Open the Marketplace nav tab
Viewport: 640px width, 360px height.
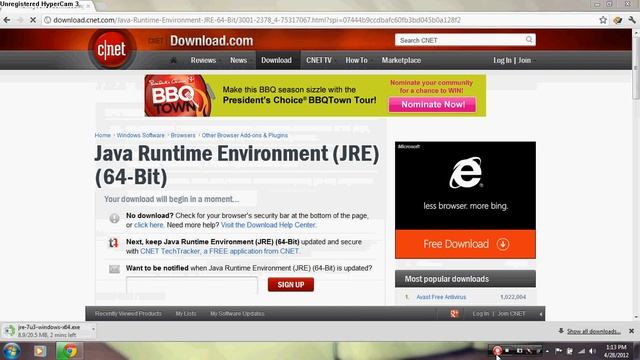(x=401, y=60)
